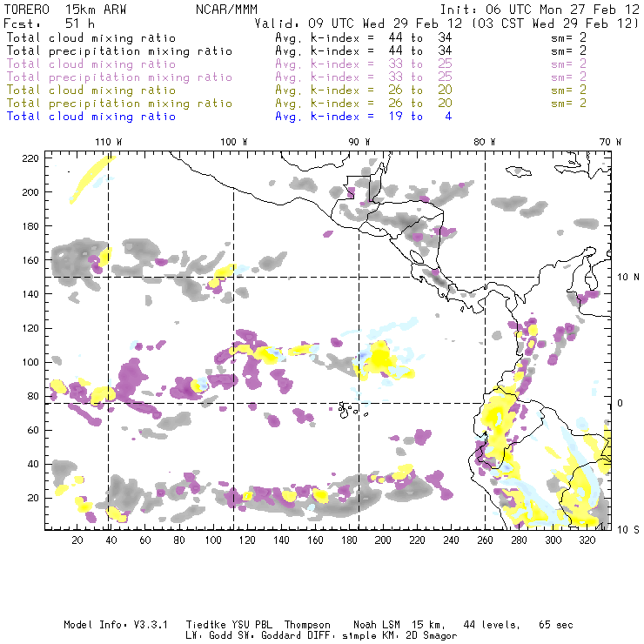Click x-axis tick label "300"
Image resolution: width=644 pixels, height=644 pixels.
click(553, 540)
